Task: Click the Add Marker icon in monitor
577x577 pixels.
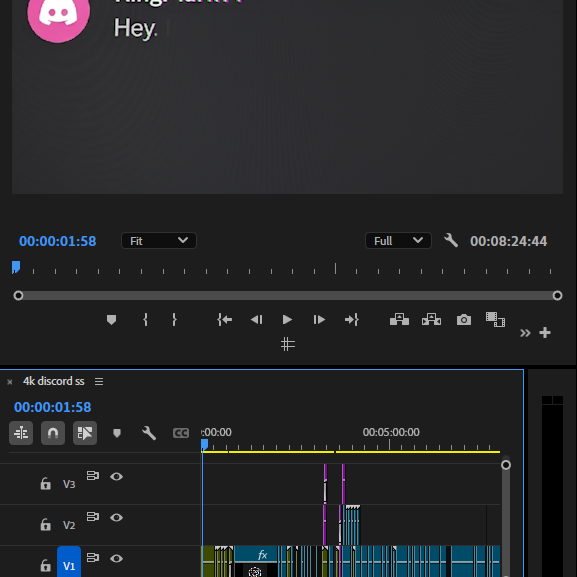Action: click(x=111, y=319)
